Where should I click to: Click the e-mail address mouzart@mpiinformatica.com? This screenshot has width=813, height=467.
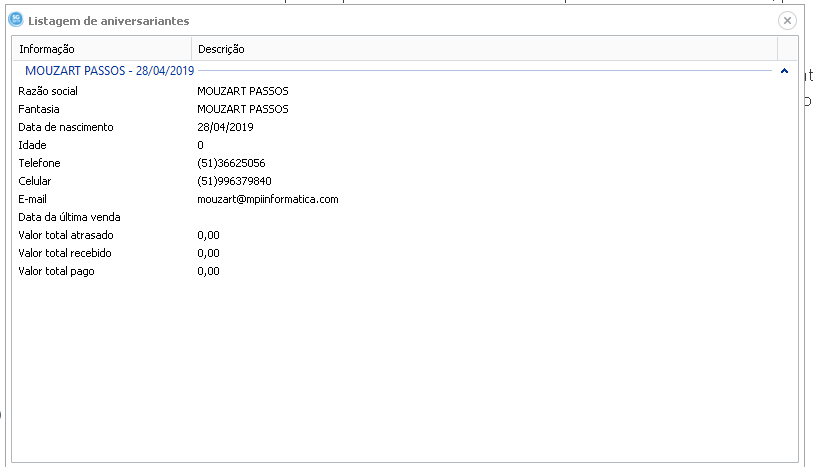tap(268, 199)
